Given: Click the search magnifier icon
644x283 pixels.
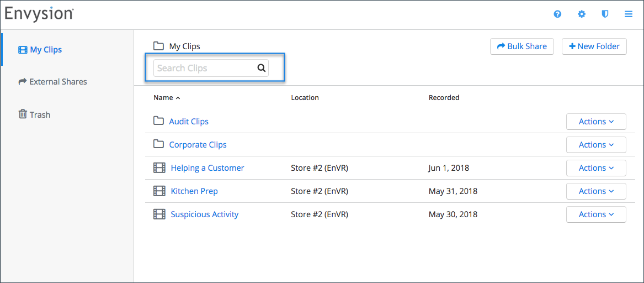Looking at the screenshot, I should [261, 68].
